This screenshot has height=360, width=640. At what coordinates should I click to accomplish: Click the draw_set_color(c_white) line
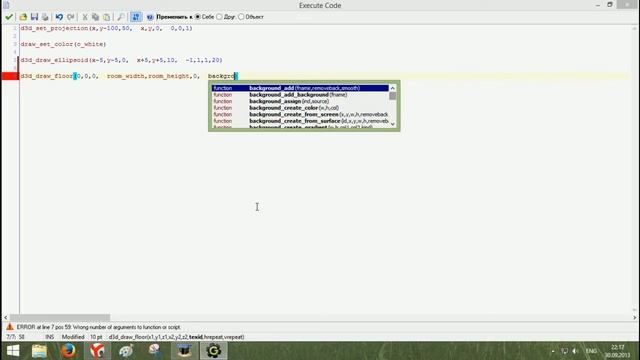(63, 44)
